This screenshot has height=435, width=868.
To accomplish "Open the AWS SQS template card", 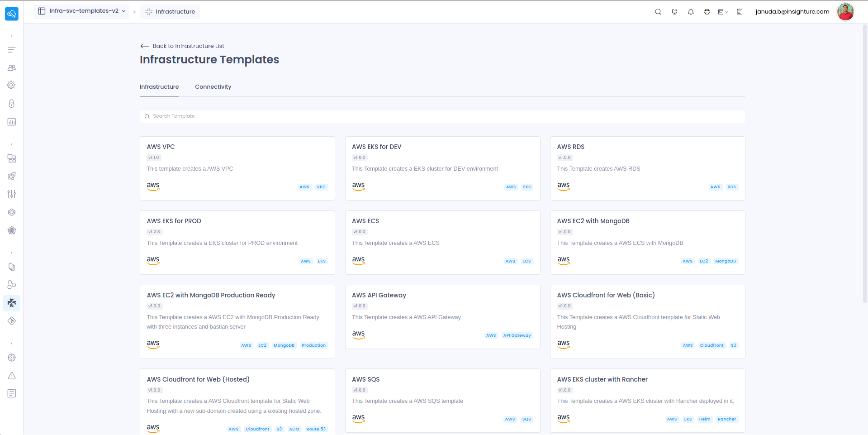I will (x=443, y=401).
